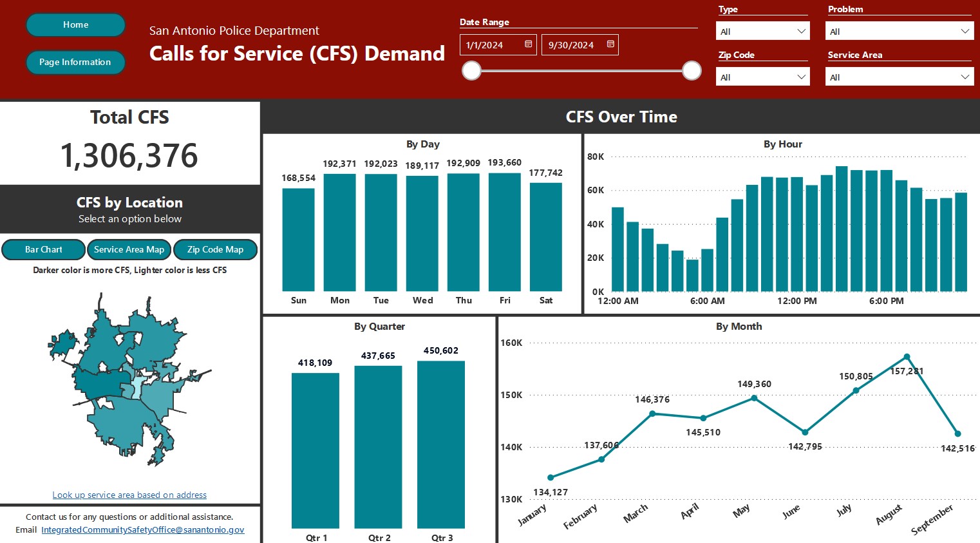Open the end date calendar picker icon
Viewport: 980px width, 543px height.
[610, 44]
